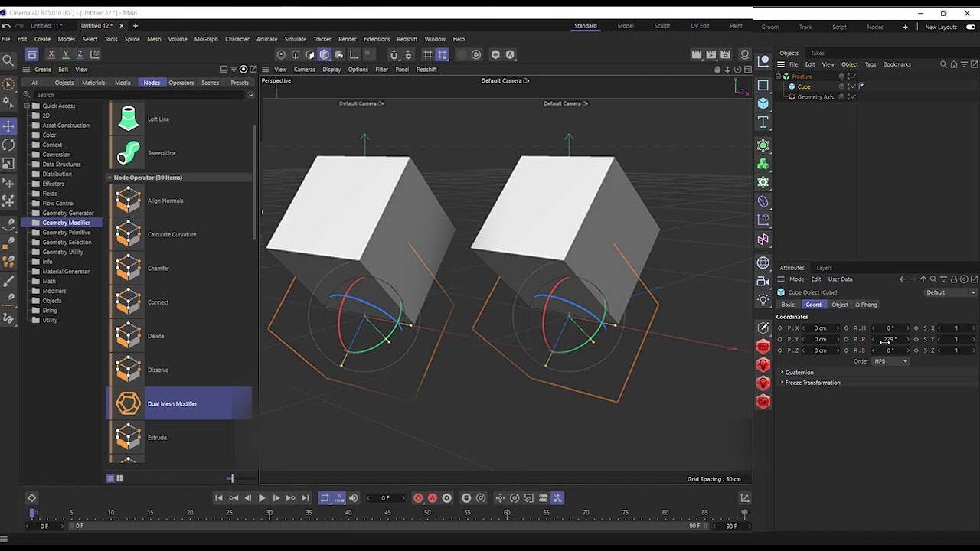Toggle autokeying red A button

tap(433, 498)
